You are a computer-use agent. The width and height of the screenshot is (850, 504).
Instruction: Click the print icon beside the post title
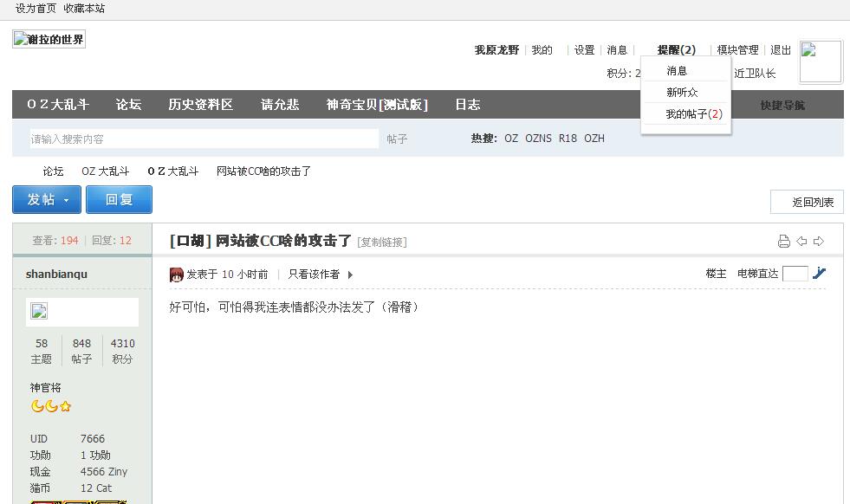[x=784, y=241]
